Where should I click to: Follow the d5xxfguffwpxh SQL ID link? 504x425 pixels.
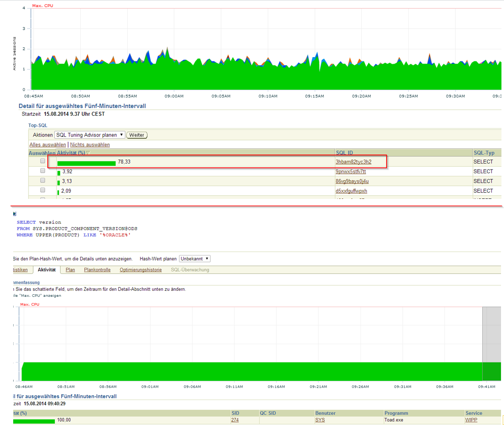[x=351, y=191]
